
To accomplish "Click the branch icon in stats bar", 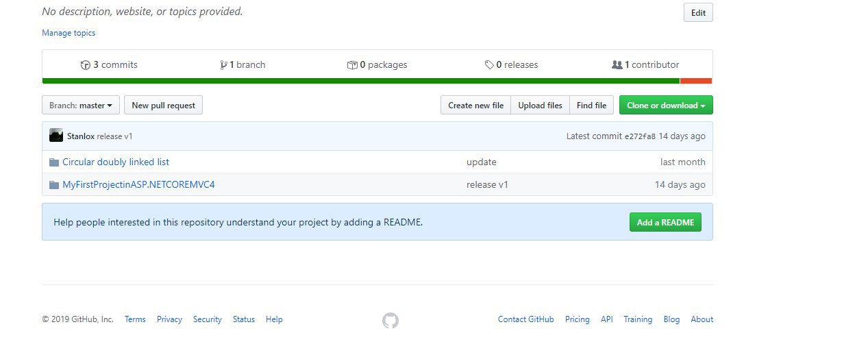I will click(x=223, y=65).
